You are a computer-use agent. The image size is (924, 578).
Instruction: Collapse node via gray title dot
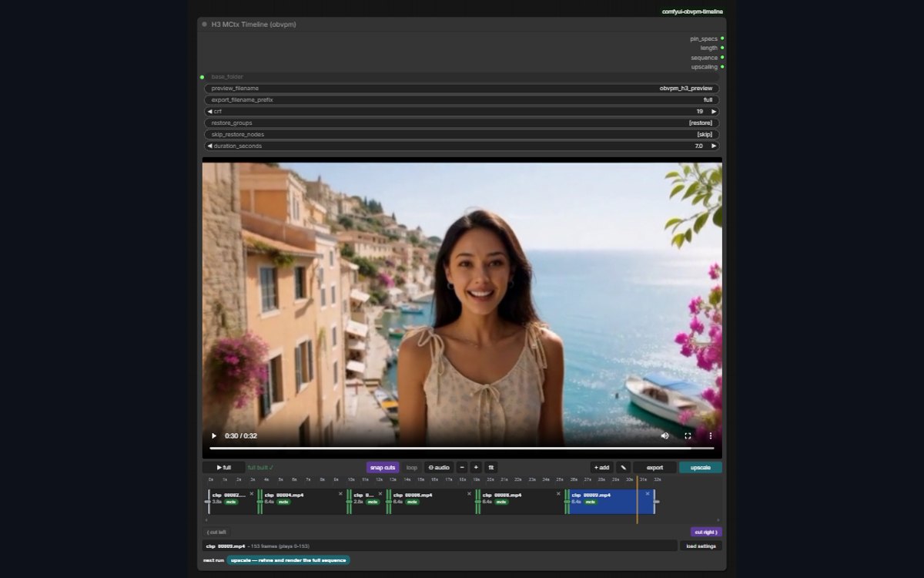tap(204, 24)
